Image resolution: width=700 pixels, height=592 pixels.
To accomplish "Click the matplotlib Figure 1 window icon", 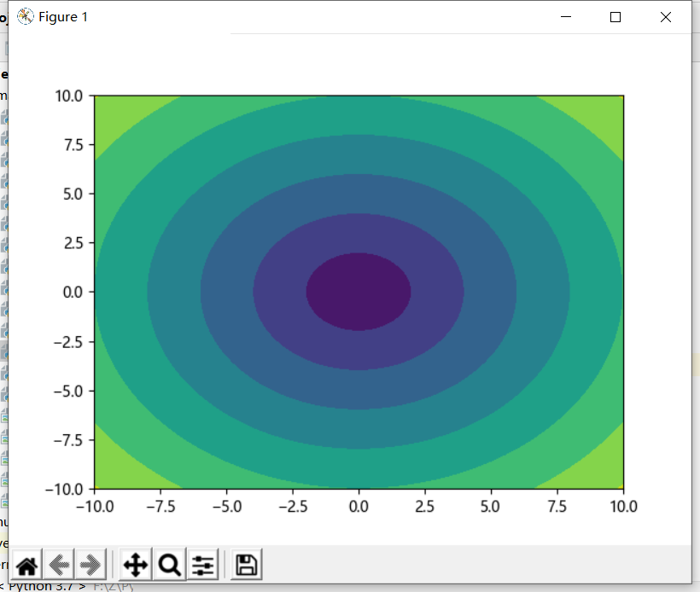I will click(26, 17).
